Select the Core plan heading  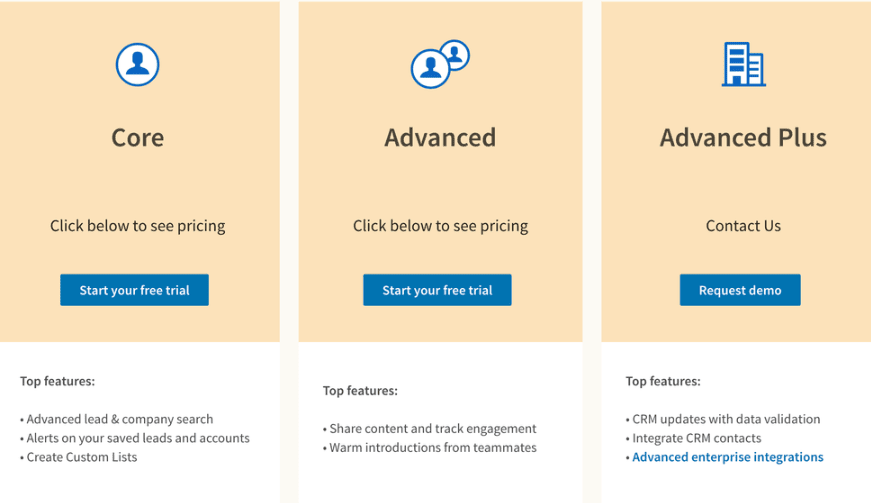(138, 138)
